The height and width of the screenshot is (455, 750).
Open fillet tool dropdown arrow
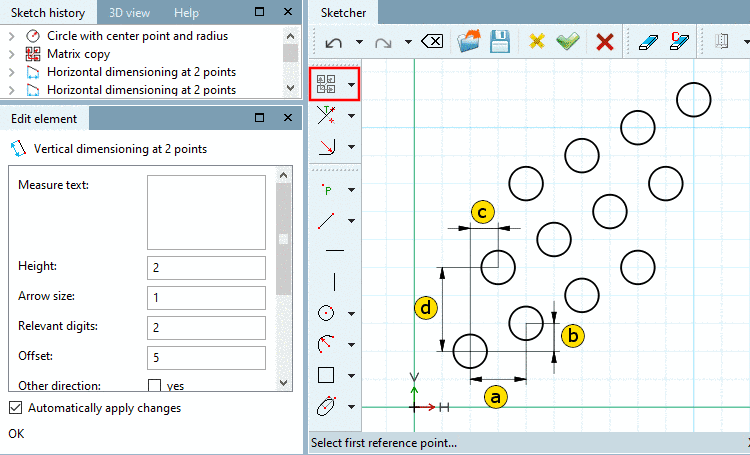click(352, 147)
